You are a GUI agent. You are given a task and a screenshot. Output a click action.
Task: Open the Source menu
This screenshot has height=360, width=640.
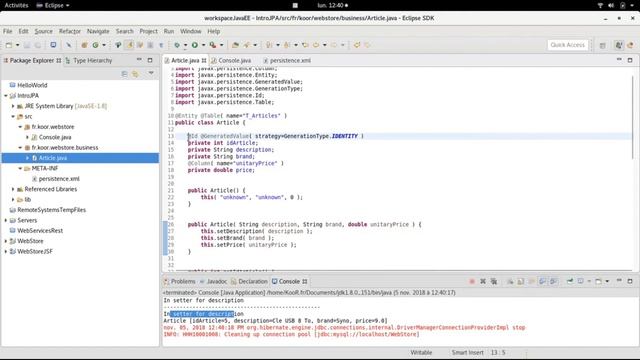(x=43, y=31)
